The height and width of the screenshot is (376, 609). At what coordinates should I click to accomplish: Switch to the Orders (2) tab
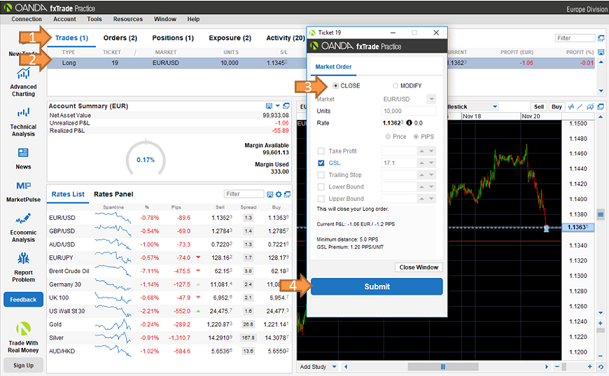[120, 38]
